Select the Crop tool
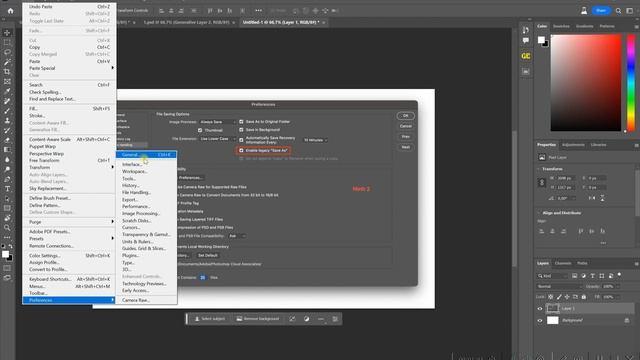The width and height of the screenshot is (640, 360). click(x=7, y=72)
